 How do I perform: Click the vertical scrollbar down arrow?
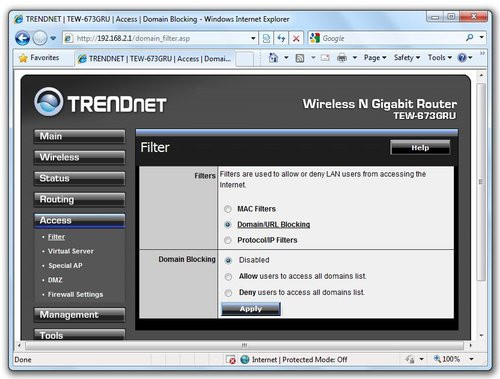pyautogui.click(x=481, y=335)
